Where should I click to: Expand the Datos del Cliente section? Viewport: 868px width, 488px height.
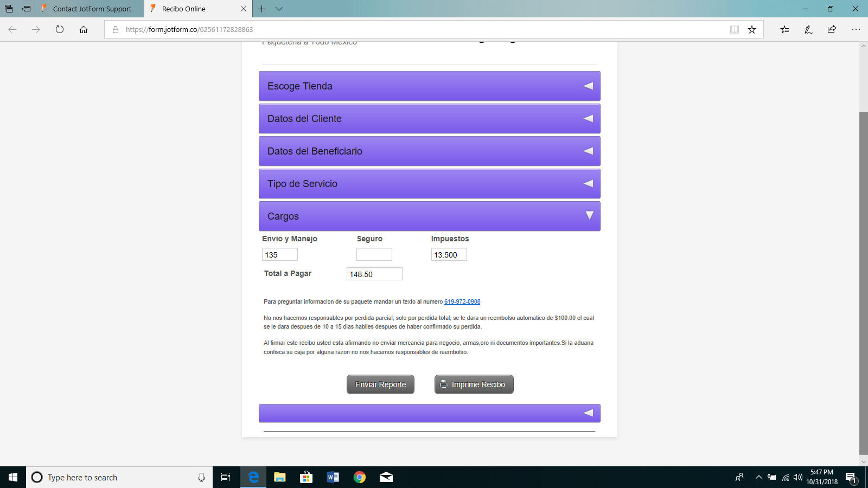(x=429, y=119)
